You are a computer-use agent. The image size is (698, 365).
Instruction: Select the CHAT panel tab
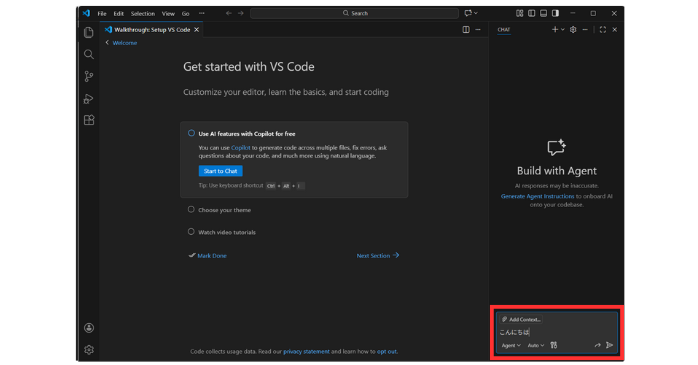click(x=503, y=30)
